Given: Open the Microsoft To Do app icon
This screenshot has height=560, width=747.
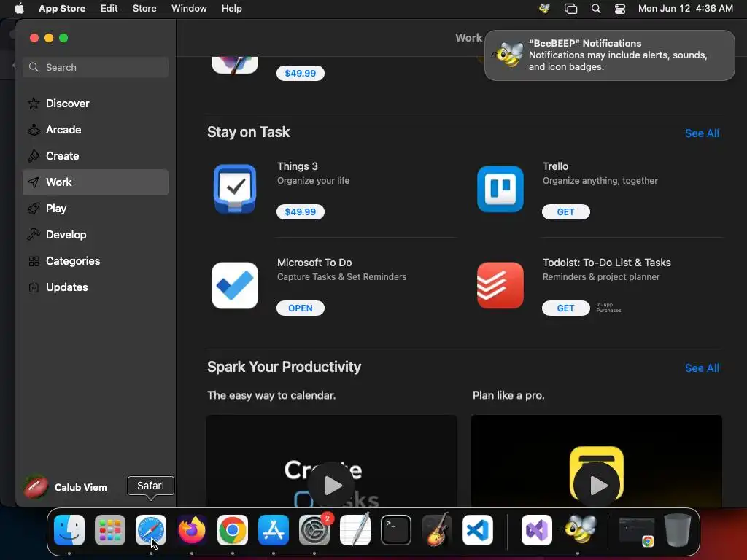Looking at the screenshot, I should tap(235, 285).
